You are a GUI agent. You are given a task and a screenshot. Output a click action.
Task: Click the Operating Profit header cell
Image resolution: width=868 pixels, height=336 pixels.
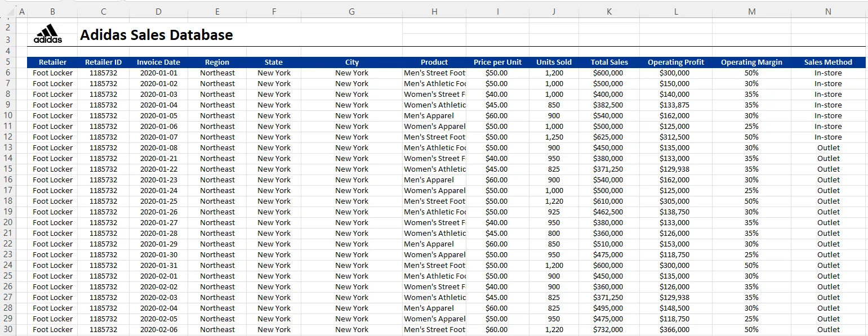pos(676,62)
